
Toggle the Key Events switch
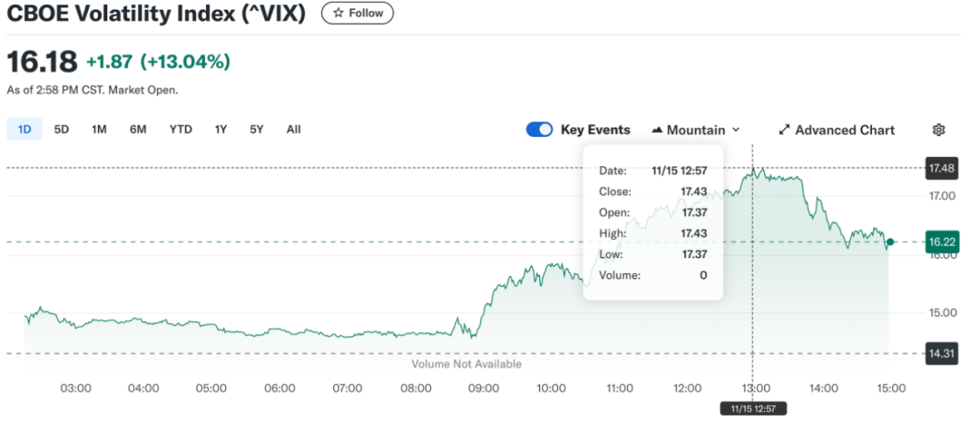point(539,130)
